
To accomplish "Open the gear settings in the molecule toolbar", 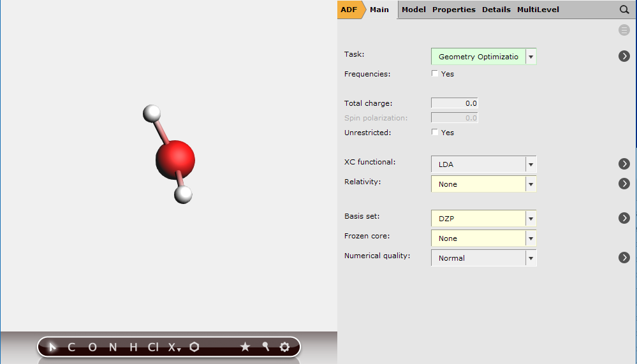I will (284, 347).
